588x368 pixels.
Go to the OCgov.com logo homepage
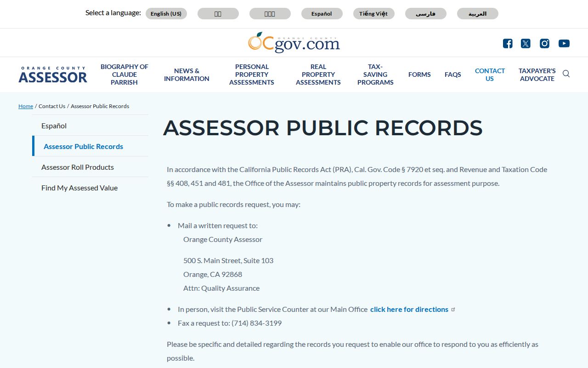pos(294,42)
